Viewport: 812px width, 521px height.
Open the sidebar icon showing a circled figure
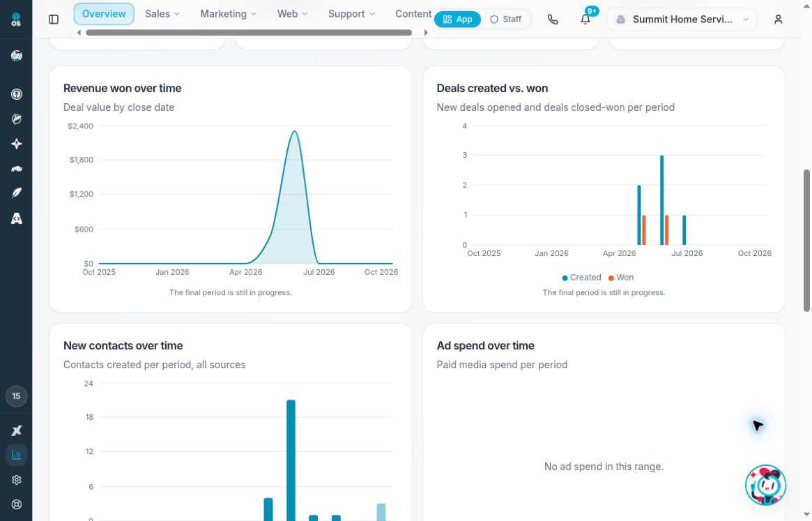(17, 94)
